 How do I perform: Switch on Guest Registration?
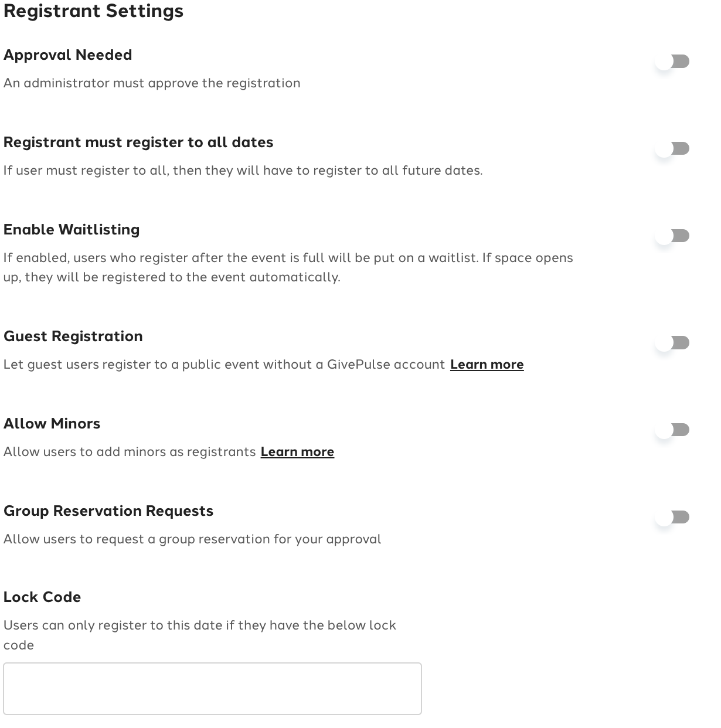pos(672,342)
